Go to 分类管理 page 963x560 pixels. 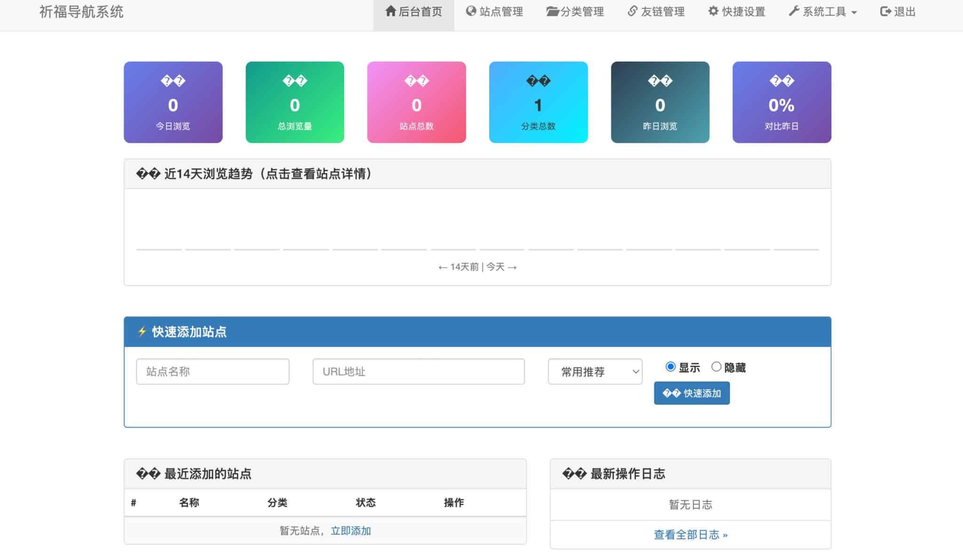click(x=575, y=12)
